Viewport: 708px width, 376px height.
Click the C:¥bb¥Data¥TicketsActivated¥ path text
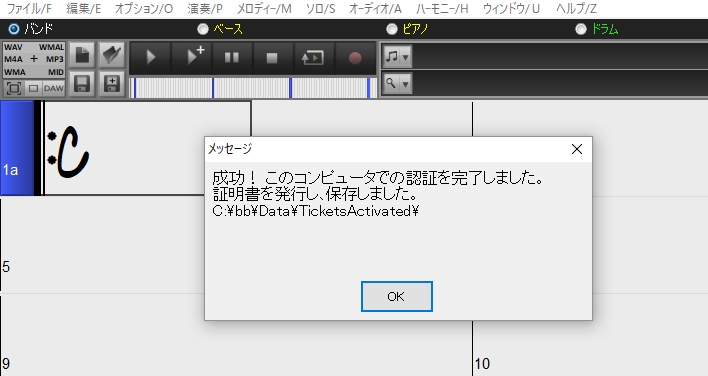point(316,211)
